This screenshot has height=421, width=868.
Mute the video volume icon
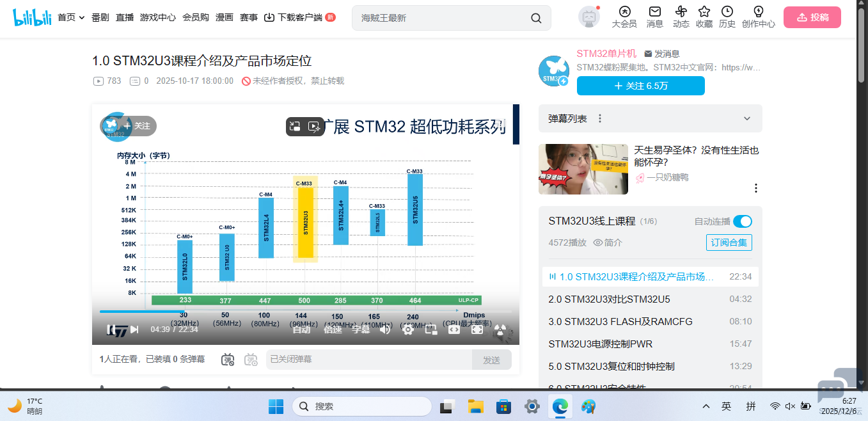point(385,330)
